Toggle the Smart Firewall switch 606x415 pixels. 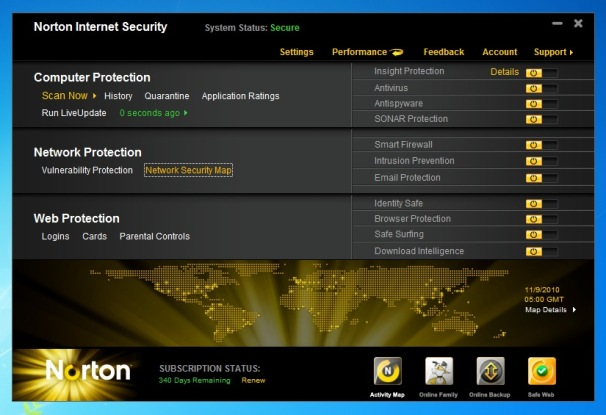(541, 145)
